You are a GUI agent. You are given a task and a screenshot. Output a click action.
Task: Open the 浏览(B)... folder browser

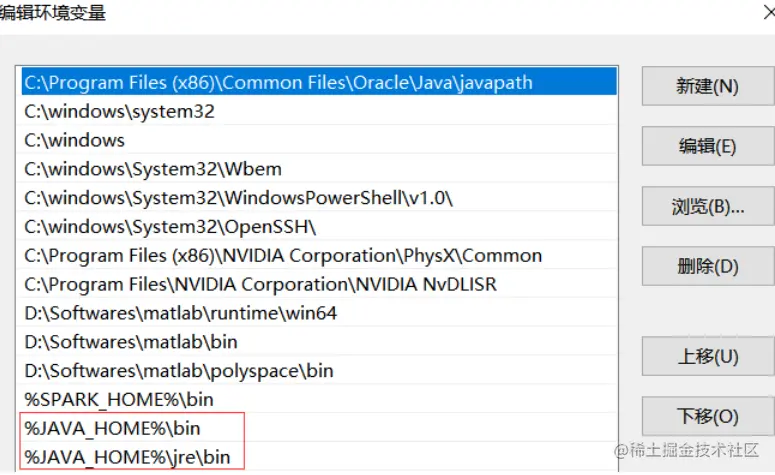(x=708, y=207)
